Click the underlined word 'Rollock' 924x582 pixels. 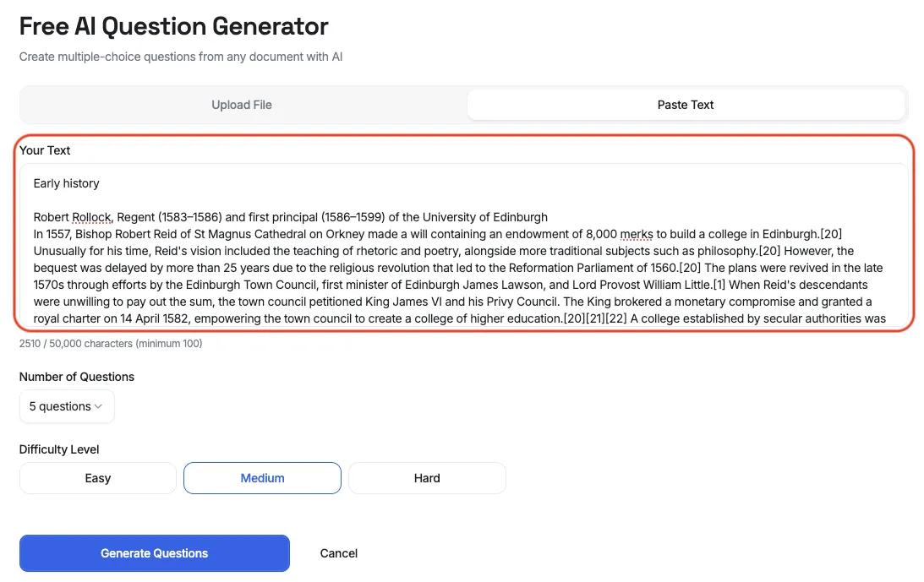pyautogui.click(x=89, y=217)
